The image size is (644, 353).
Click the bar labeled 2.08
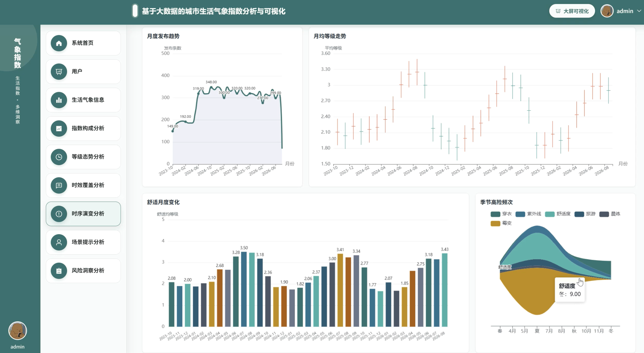[x=172, y=304]
